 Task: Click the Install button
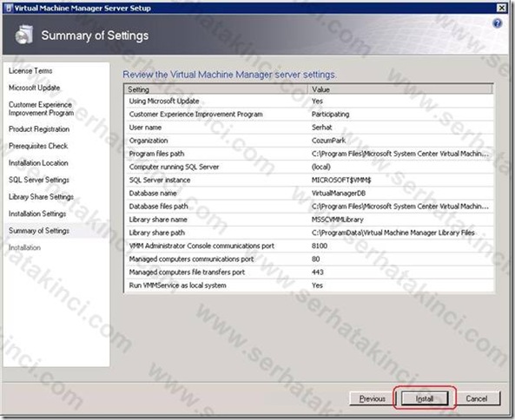pos(425,398)
